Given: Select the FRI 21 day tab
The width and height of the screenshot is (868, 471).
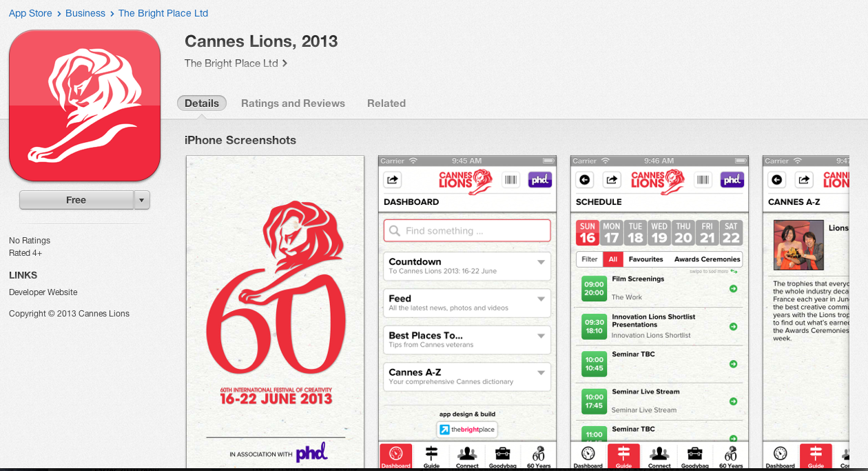Looking at the screenshot, I should point(707,232).
